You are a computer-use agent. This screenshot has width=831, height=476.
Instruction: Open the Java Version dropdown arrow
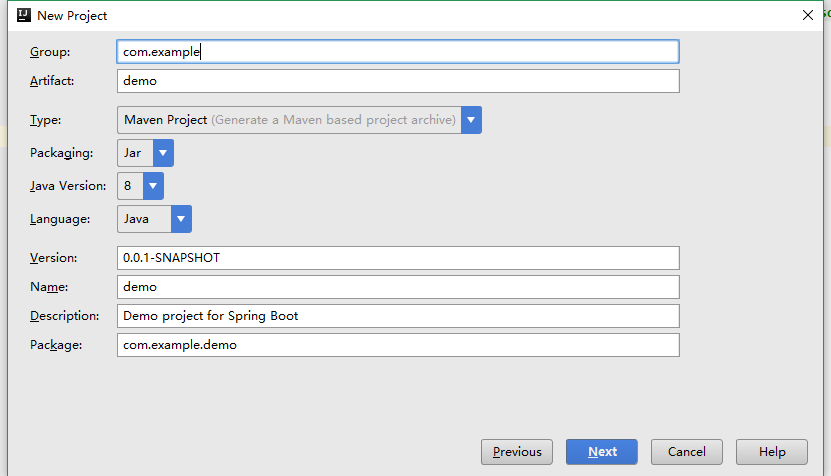pos(153,186)
